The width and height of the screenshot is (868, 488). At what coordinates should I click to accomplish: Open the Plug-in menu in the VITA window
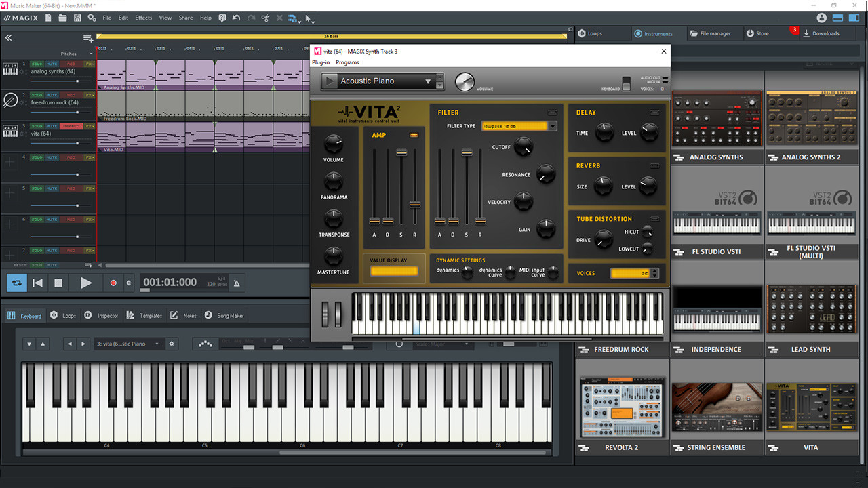click(x=321, y=62)
